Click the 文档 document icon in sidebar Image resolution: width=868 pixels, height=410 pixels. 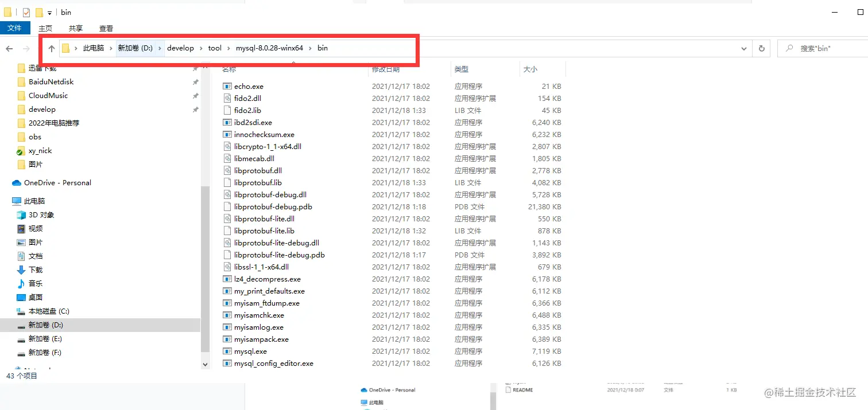click(21, 256)
